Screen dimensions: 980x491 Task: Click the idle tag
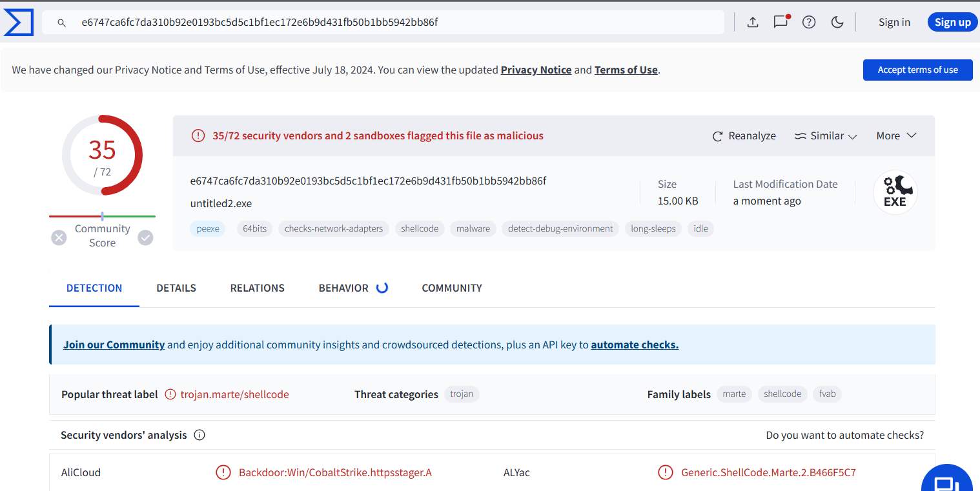coord(700,228)
